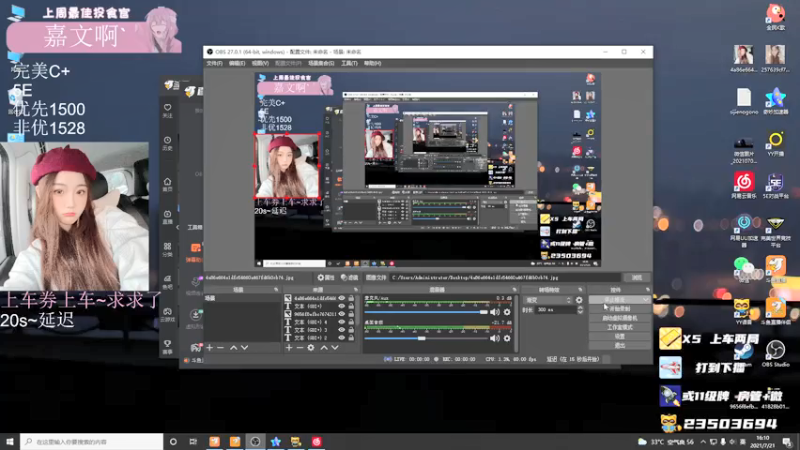
Task: Open source properties gear in Sources toolbar
Action: coord(311,347)
